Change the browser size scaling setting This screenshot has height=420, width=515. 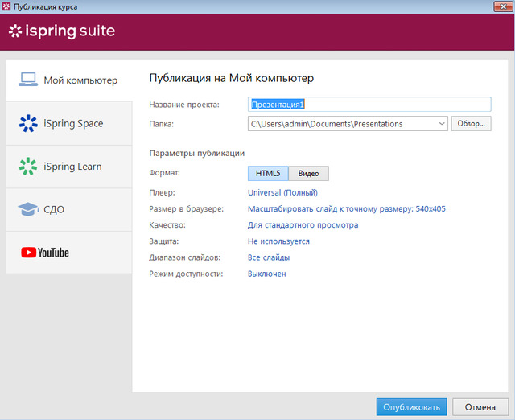[346, 208]
